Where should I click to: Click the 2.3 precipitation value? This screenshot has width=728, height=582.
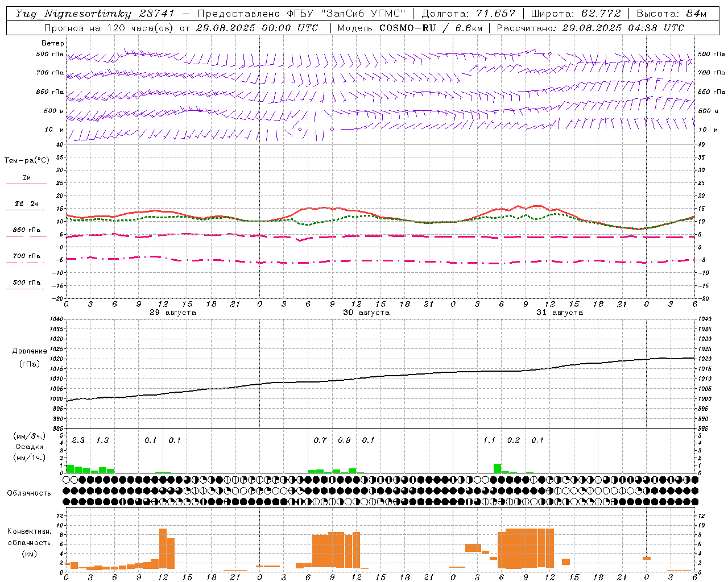point(78,440)
